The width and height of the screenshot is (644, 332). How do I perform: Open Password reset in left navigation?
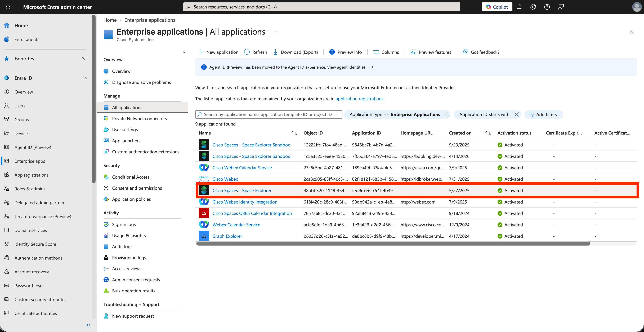[29, 285]
